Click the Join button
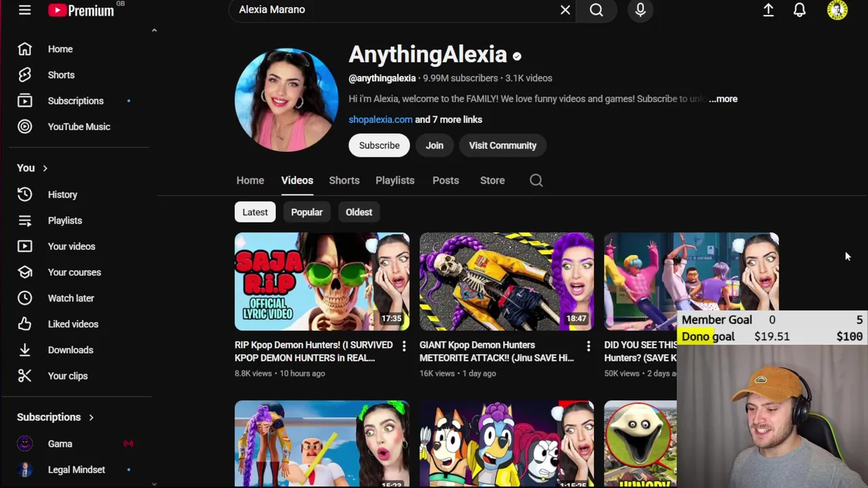The image size is (868, 488). (435, 146)
